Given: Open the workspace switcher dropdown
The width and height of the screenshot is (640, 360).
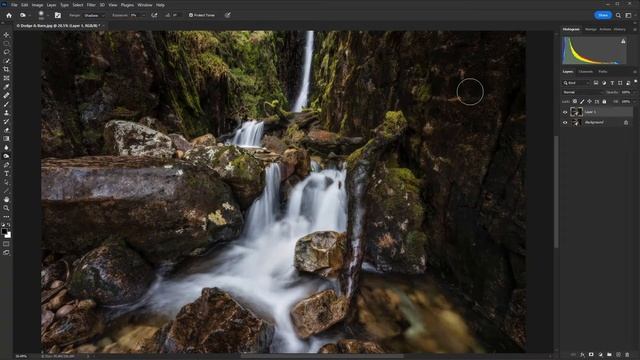Looking at the screenshot, I should point(629,15).
